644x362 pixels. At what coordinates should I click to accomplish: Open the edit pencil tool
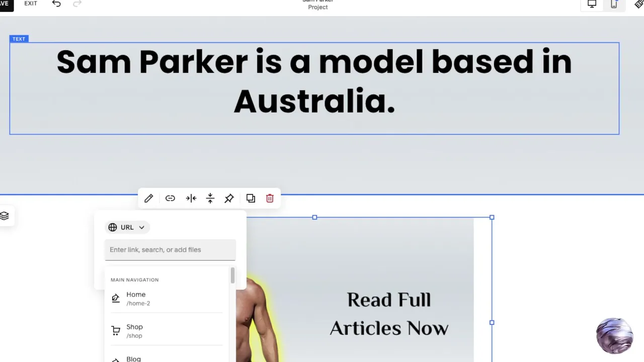(148, 199)
